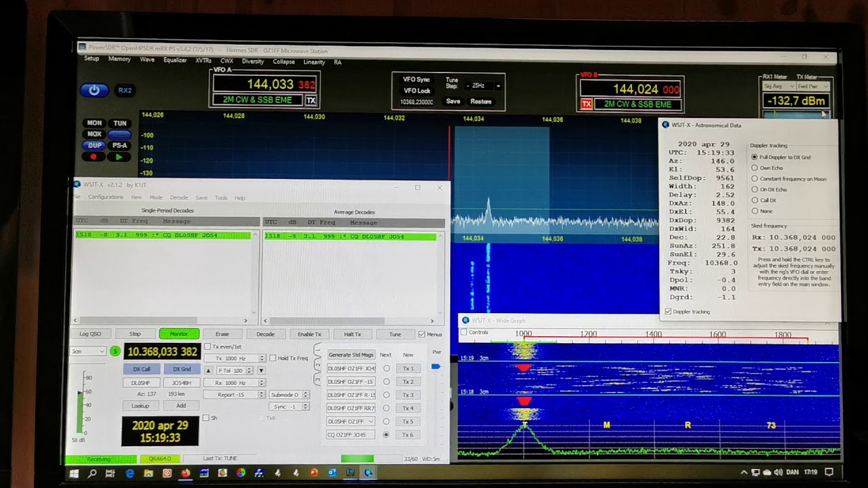
Task: Adjust the Pwr slider handle
Action: click(435, 367)
